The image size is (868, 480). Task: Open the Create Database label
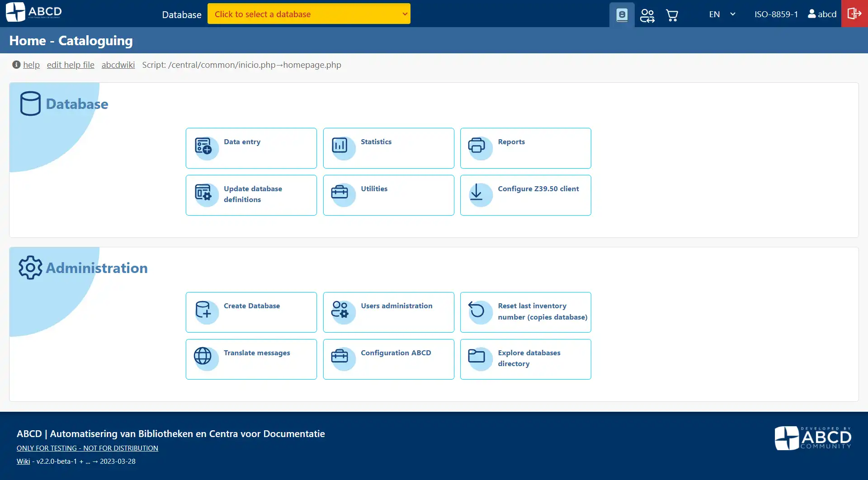[x=252, y=306]
